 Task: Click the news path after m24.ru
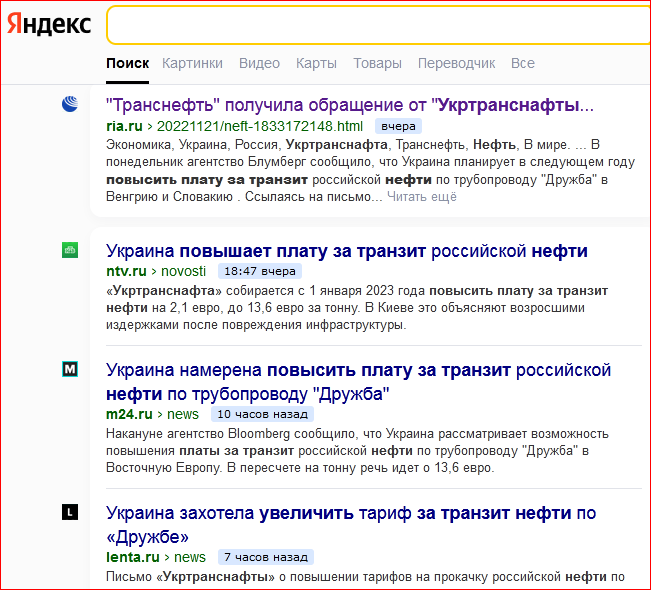(183, 414)
